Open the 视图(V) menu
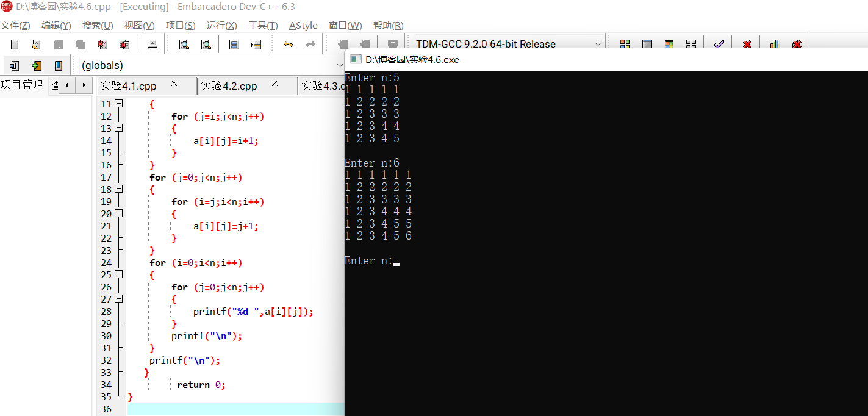The image size is (868, 416). coord(139,26)
